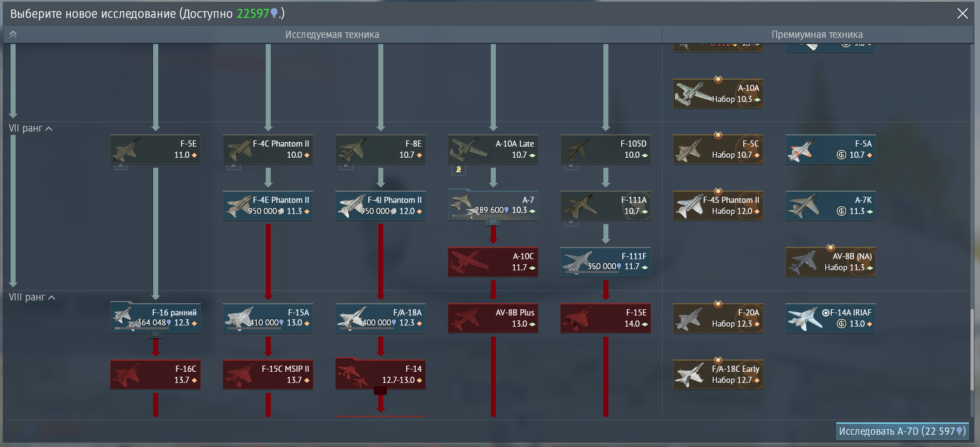Close the research selection window
980x447 pixels.
(962, 13)
